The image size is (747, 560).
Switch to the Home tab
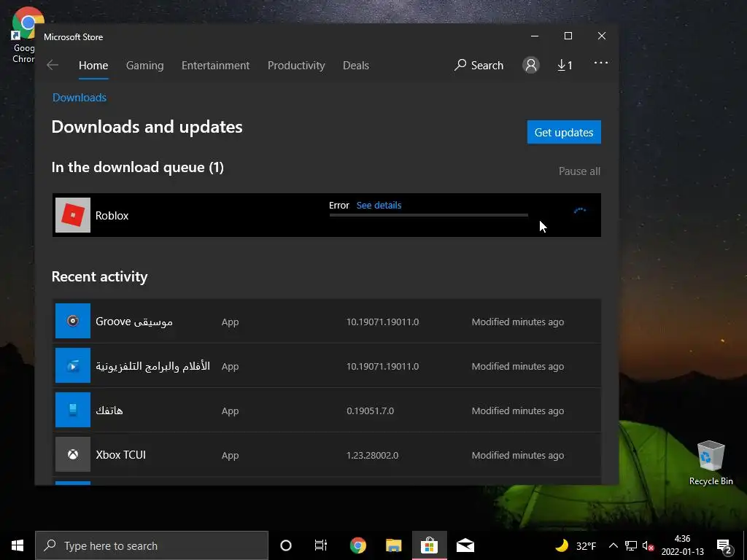pos(93,65)
